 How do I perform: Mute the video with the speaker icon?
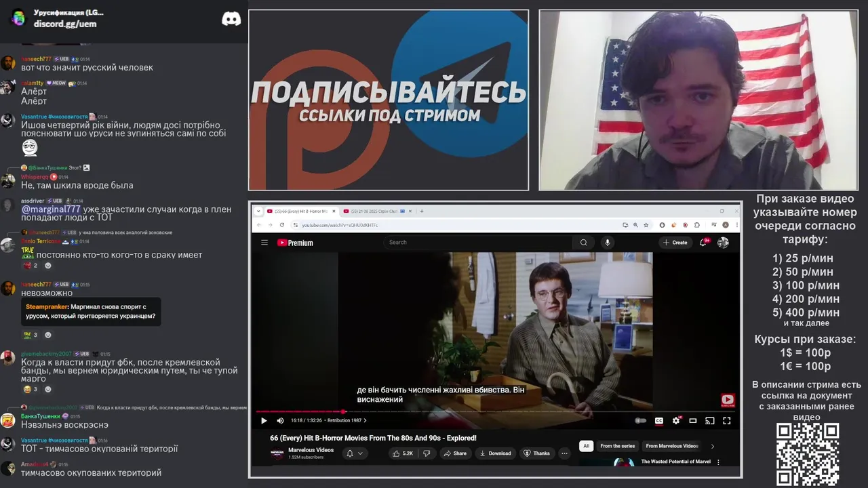point(280,420)
